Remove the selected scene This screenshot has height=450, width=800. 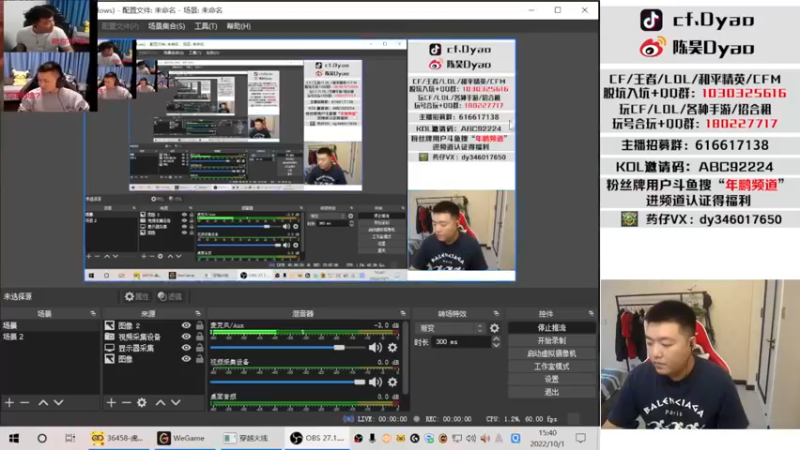pyautogui.click(x=24, y=403)
